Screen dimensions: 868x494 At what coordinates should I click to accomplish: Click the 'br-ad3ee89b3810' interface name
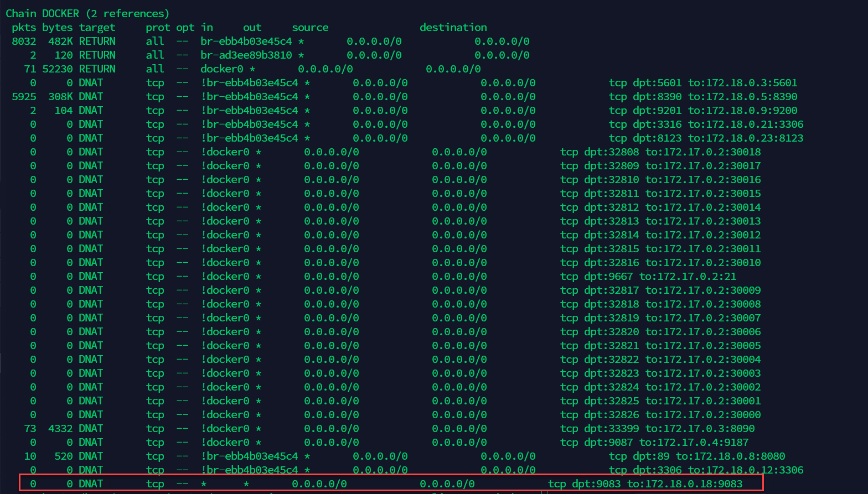click(246, 55)
